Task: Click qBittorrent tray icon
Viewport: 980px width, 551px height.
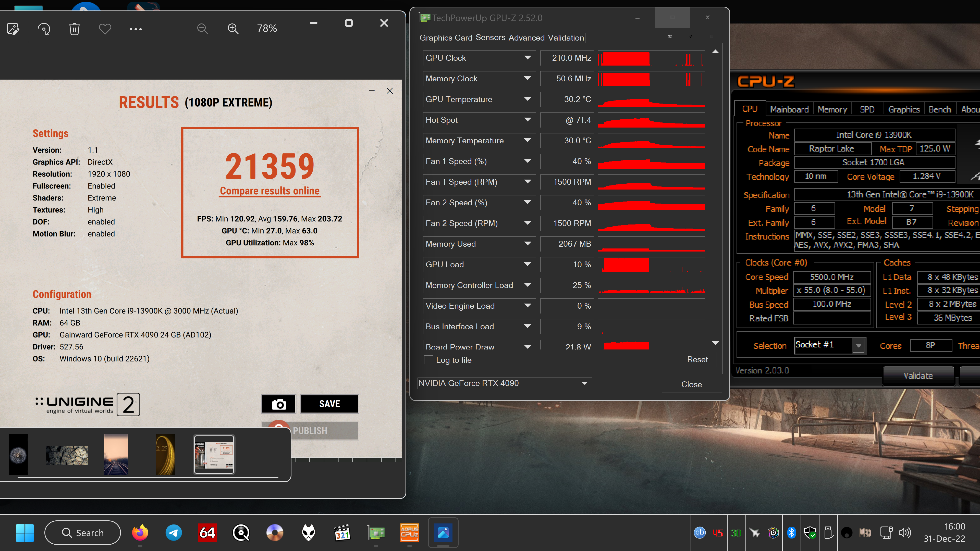Action: click(x=700, y=533)
